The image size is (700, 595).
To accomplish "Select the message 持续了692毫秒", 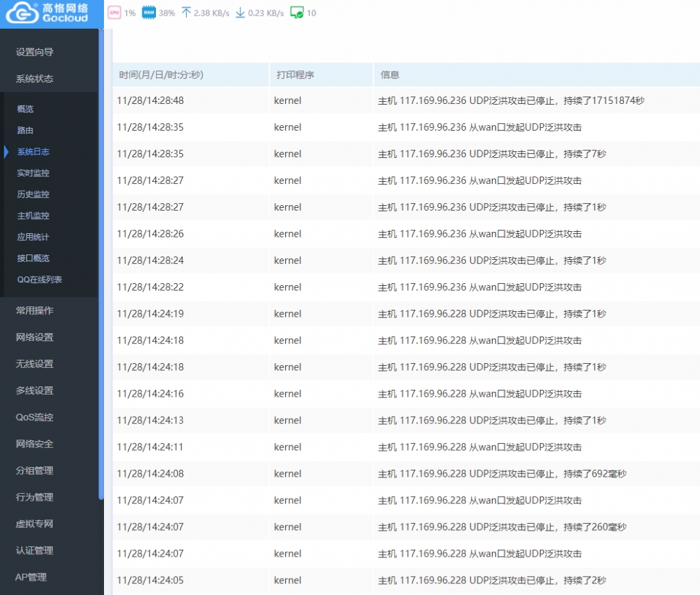I will 595,473.
